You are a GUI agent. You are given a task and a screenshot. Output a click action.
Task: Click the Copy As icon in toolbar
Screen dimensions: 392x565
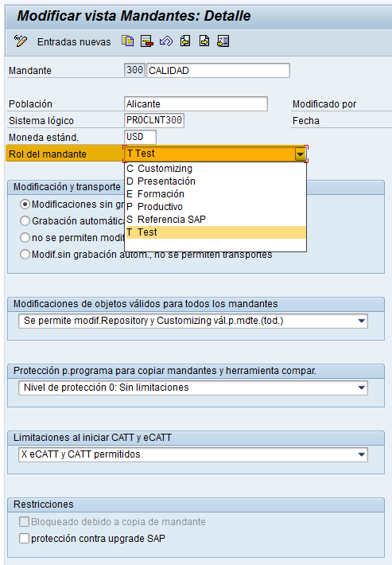[127, 41]
